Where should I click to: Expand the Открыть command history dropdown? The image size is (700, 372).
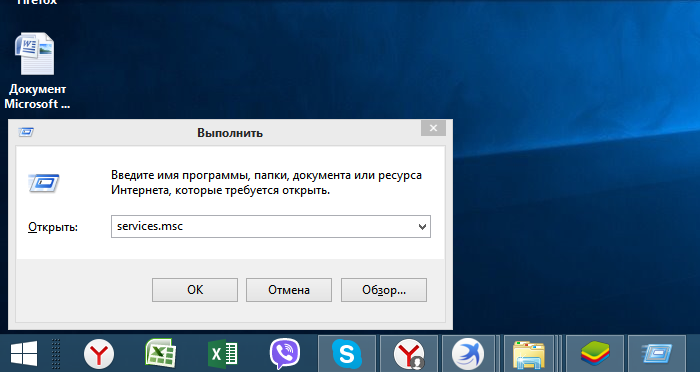coord(422,226)
